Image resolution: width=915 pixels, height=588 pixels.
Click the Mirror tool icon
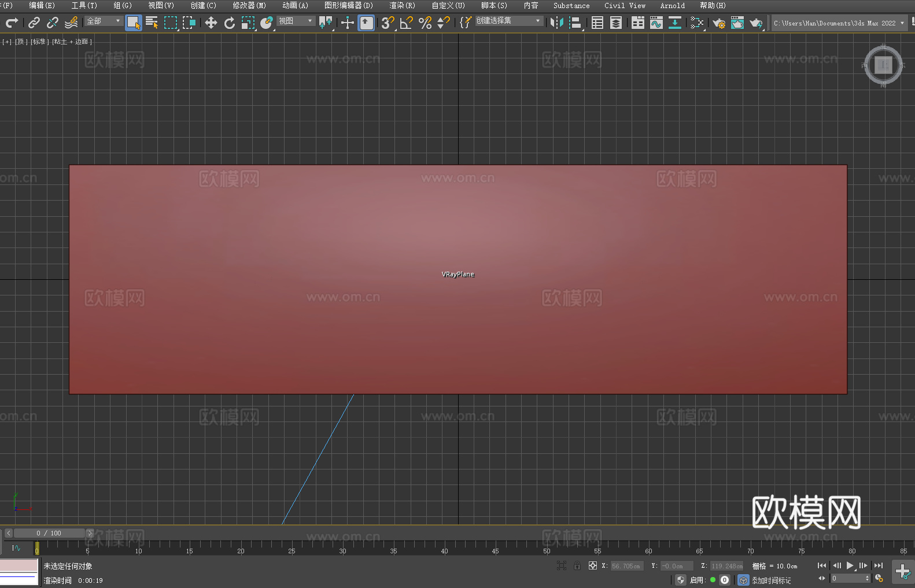tap(556, 23)
